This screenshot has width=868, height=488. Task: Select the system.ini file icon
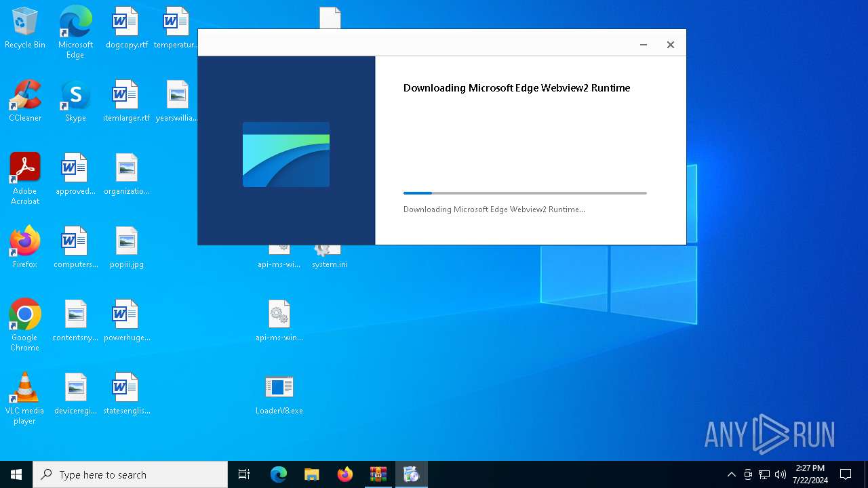330,258
